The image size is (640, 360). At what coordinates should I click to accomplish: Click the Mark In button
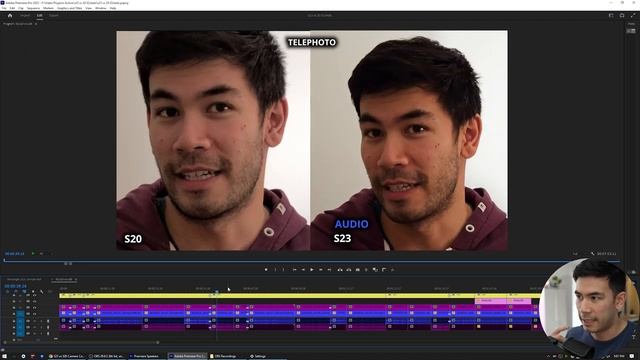(275, 269)
